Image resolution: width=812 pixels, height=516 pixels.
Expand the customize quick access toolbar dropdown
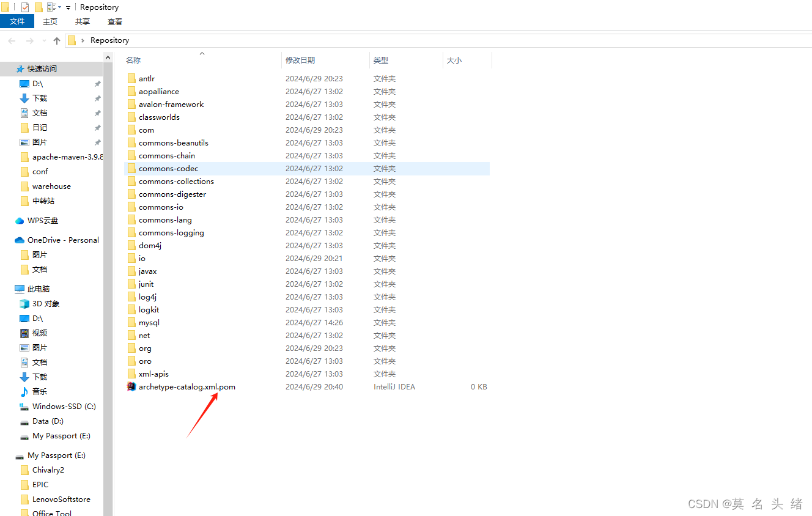coord(68,7)
